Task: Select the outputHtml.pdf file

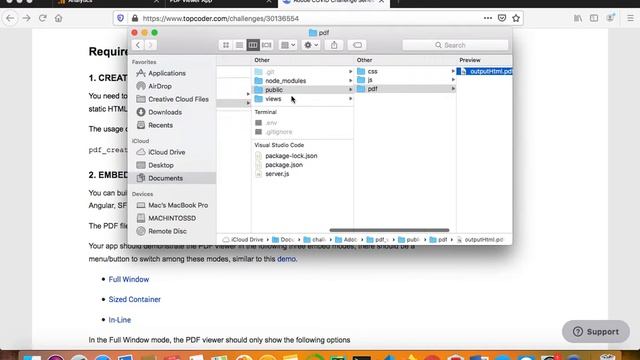Action: point(484,71)
